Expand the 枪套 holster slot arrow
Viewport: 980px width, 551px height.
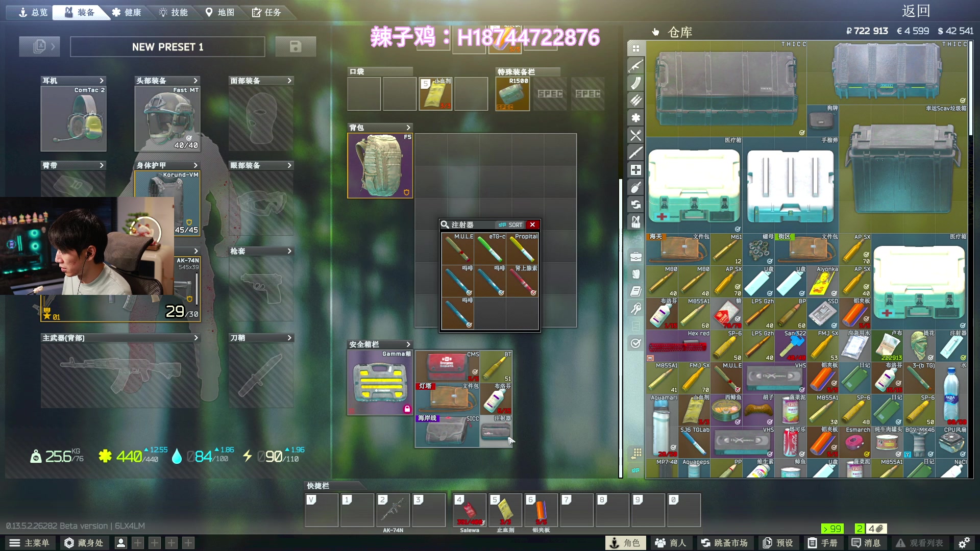(289, 251)
